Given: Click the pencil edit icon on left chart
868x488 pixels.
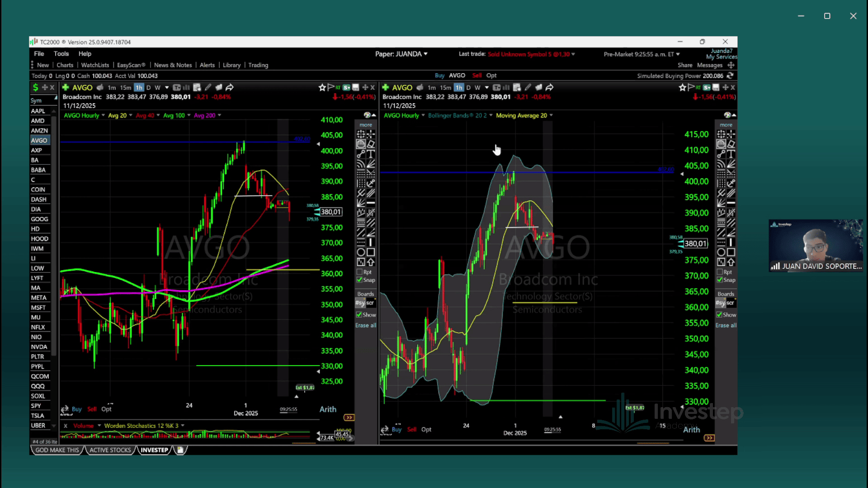Looking at the screenshot, I should [208, 87].
